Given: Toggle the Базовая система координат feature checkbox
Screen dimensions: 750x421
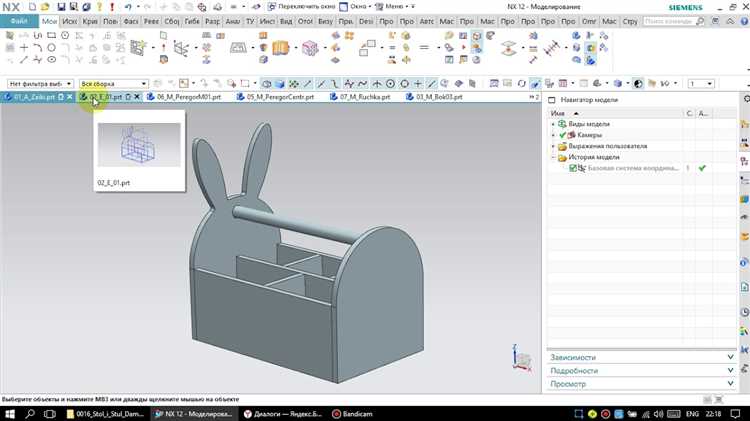Looking at the screenshot, I should (573, 168).
